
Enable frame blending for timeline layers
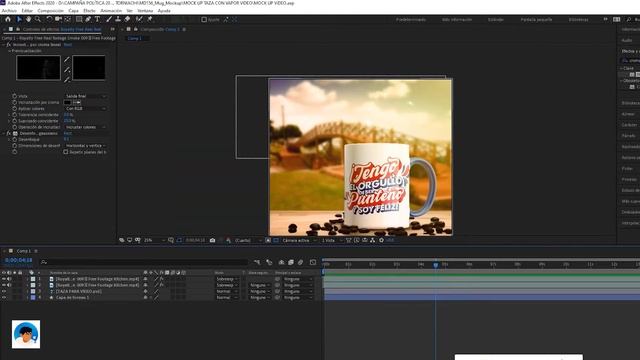pos(291,262)
